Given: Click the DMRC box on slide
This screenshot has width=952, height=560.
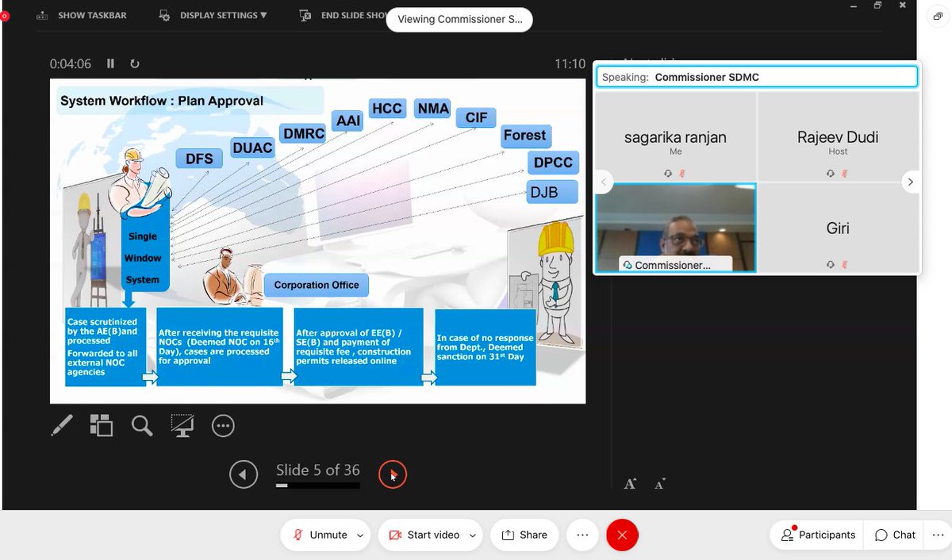Looking at the screenshot, I should (x=303, y=133).
